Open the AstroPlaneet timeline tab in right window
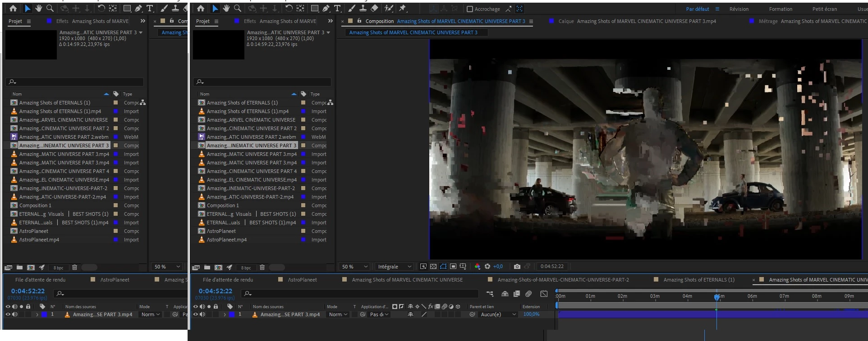868x341 pixels. tap(303, 280)
